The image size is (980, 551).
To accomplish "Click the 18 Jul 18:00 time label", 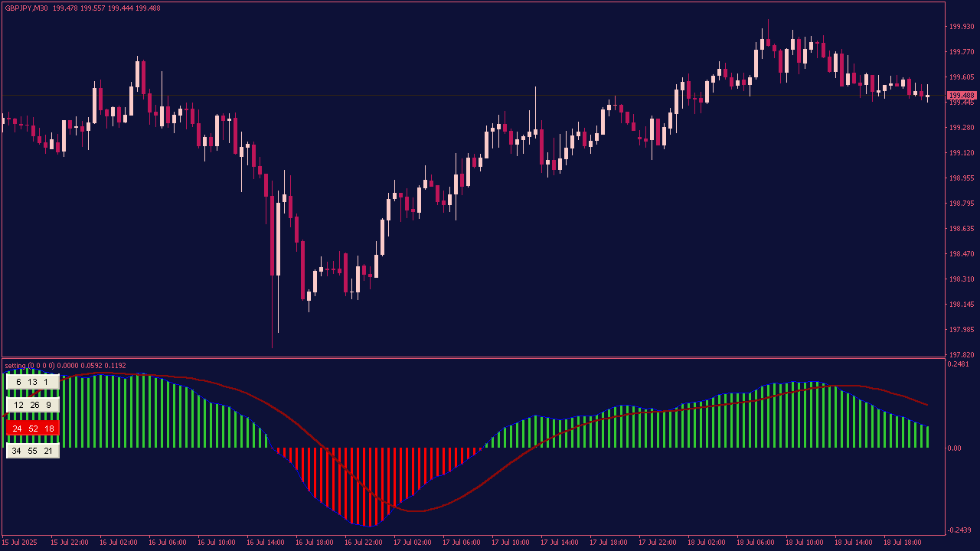I will coord(902,543).
